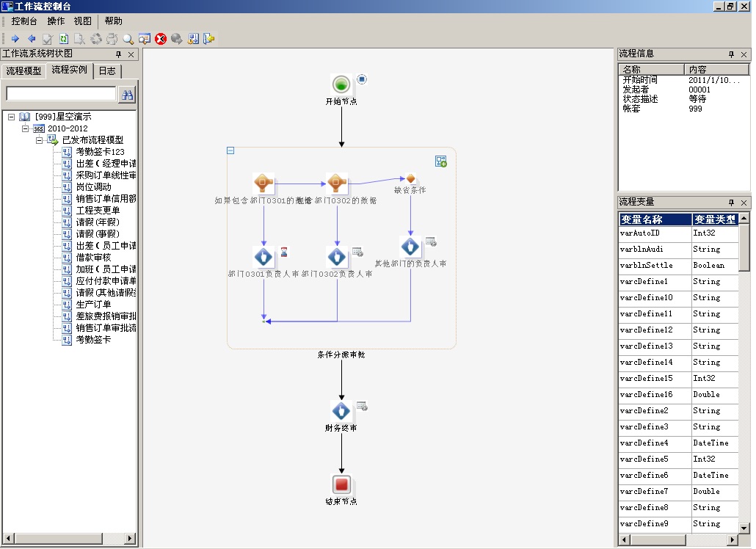This screenshot has height=549, width=756.
Task: Open the 控制台 menu
Action: 24,21
